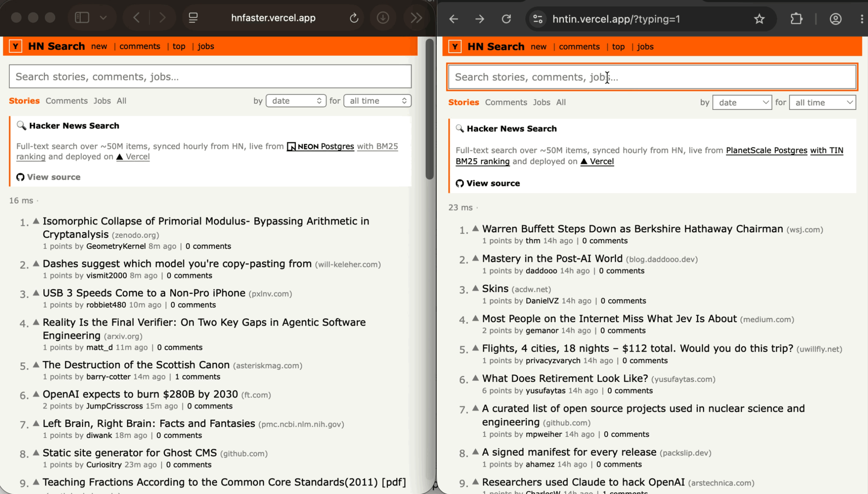Open the Safari page reader menu icon
The height and width of the screenshot is (494, 868).
[x=193, y=18]
